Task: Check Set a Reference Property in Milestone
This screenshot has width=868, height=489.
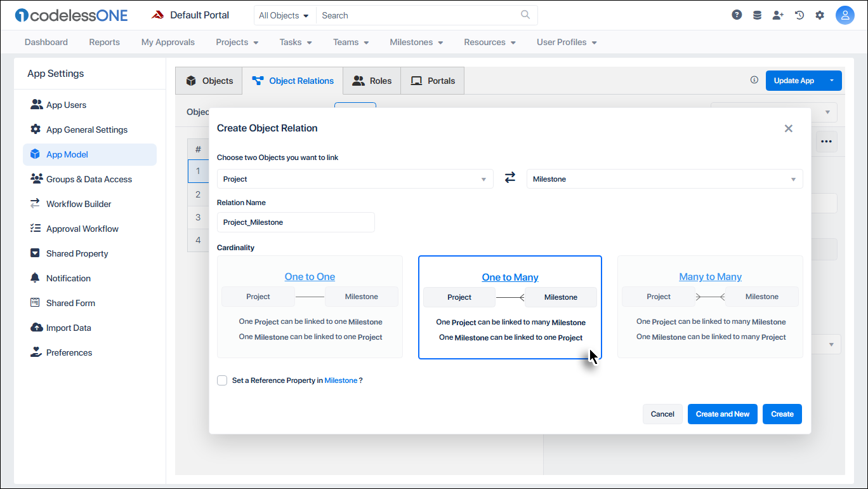Action: tap(222, 380)
